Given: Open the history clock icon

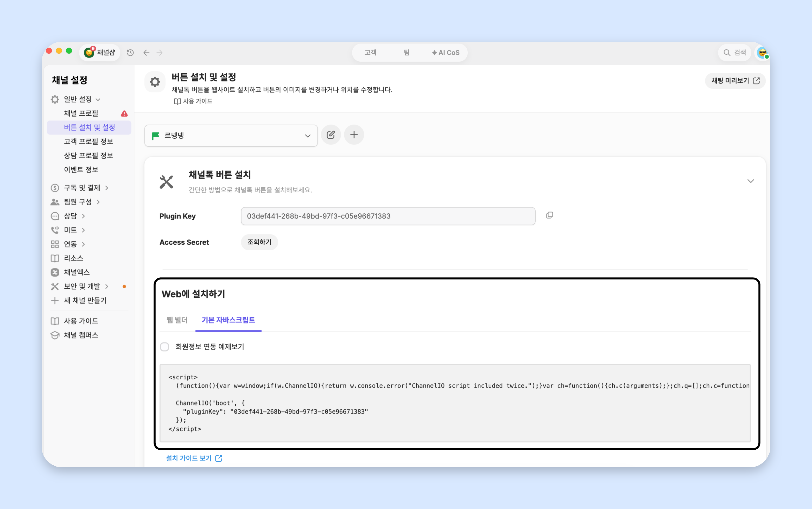Looking at the screenshot, I should tap(130, 53).
